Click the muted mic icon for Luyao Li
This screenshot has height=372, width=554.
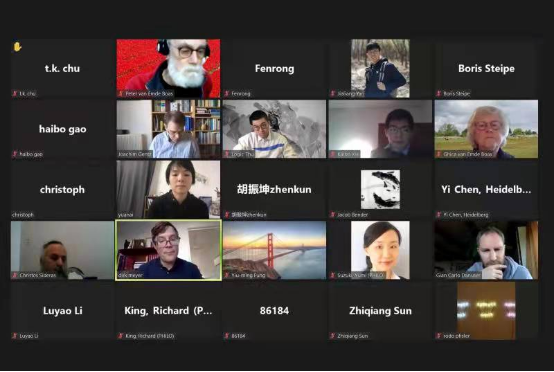tap(15, 336)
